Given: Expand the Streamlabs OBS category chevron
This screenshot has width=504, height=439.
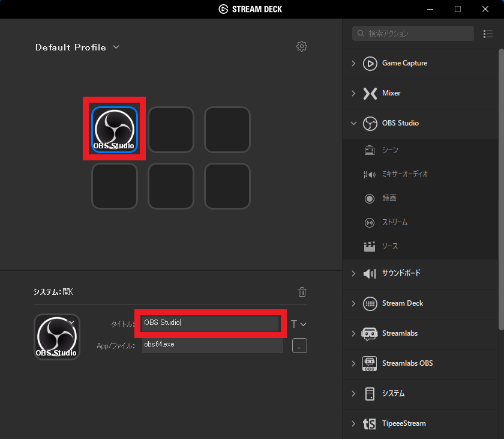Looking at the screenshot, I should click(353, 363).
